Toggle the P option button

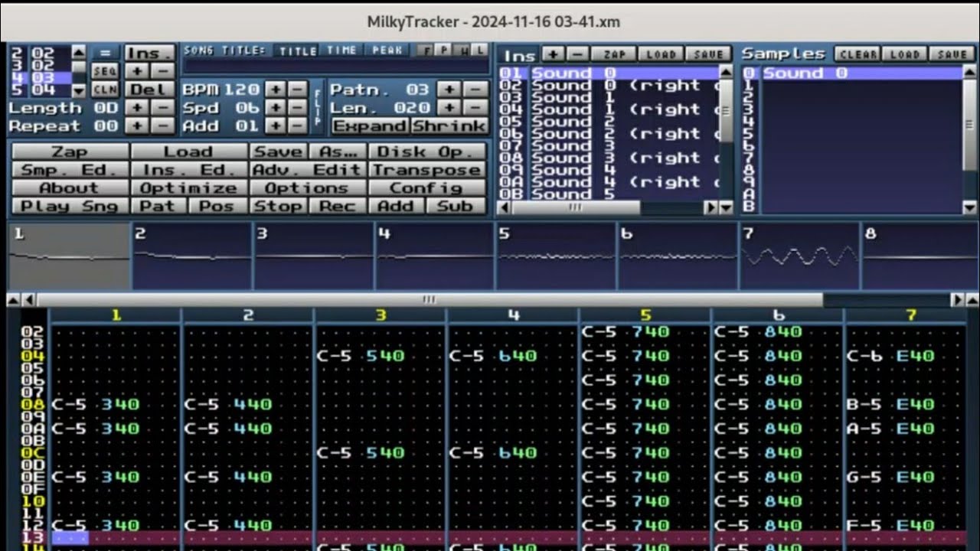tap(442, 51)
